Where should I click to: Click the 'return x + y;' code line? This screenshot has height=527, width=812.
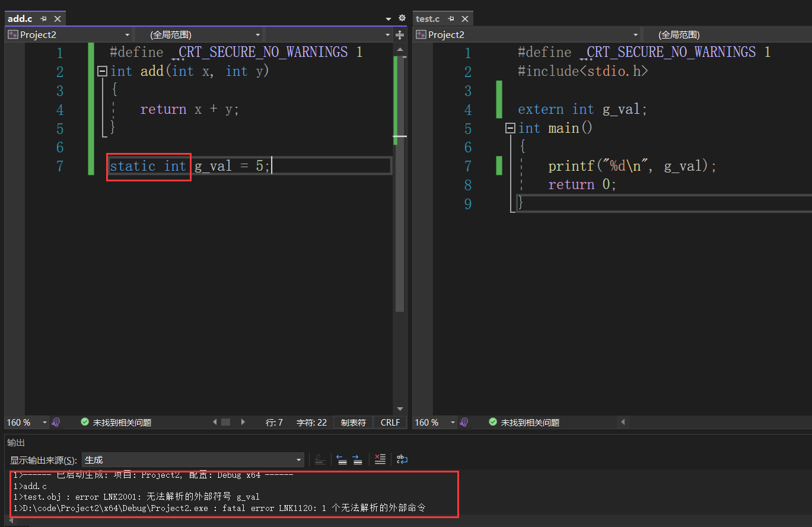[189, 109]
